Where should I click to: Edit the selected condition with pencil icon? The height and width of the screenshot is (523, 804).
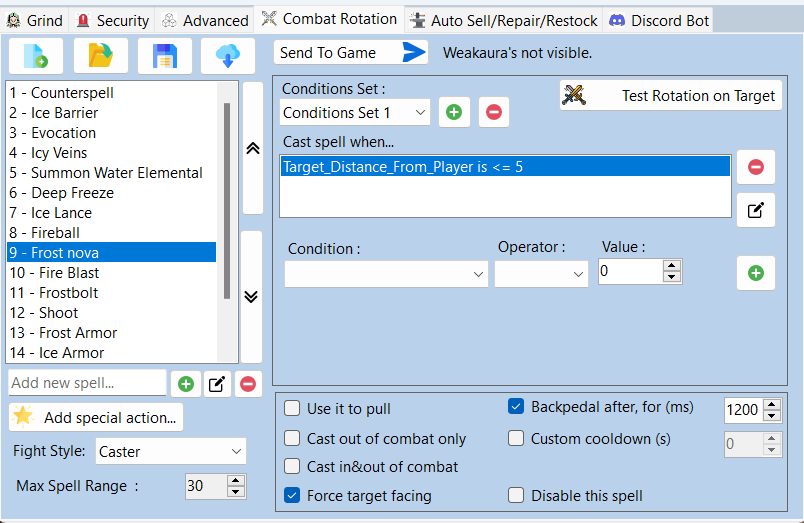pyautogui.click(x=755, y=210)
